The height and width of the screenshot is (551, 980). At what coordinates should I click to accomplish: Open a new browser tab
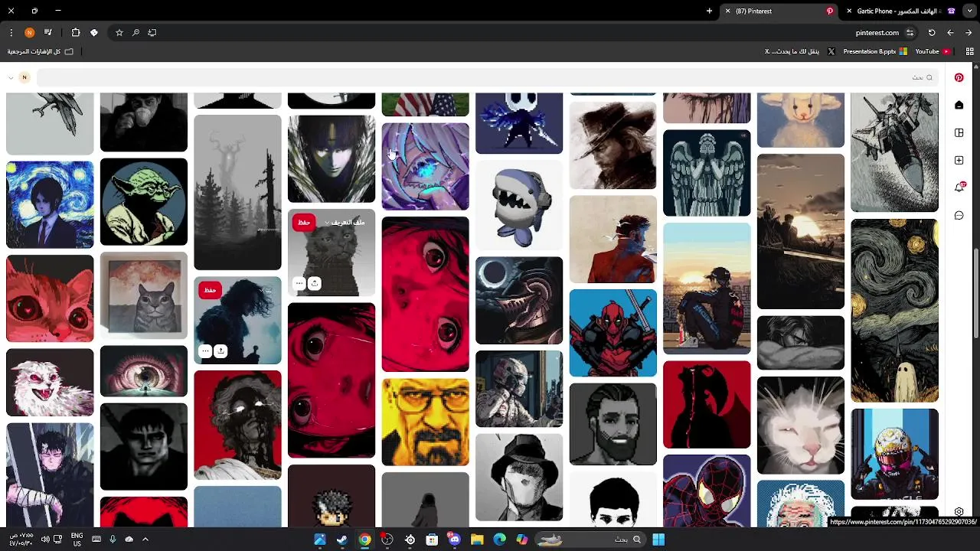(709, 11)
